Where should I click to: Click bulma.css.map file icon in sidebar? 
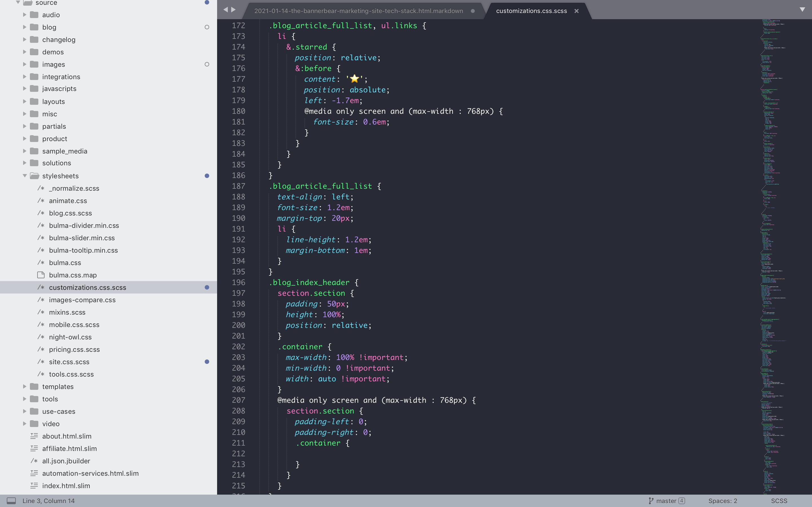coord(41,275)
